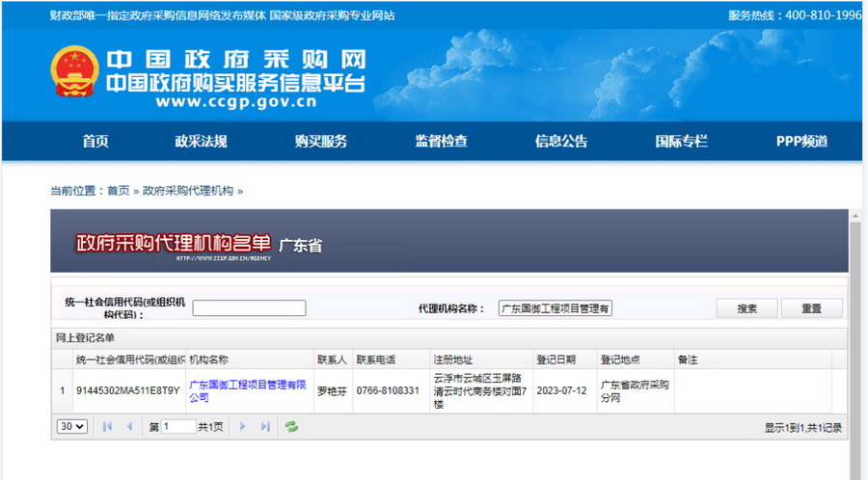The image size is (868, 480).
Task: Open 政采法规 navigation item
Action: point(201,142)
